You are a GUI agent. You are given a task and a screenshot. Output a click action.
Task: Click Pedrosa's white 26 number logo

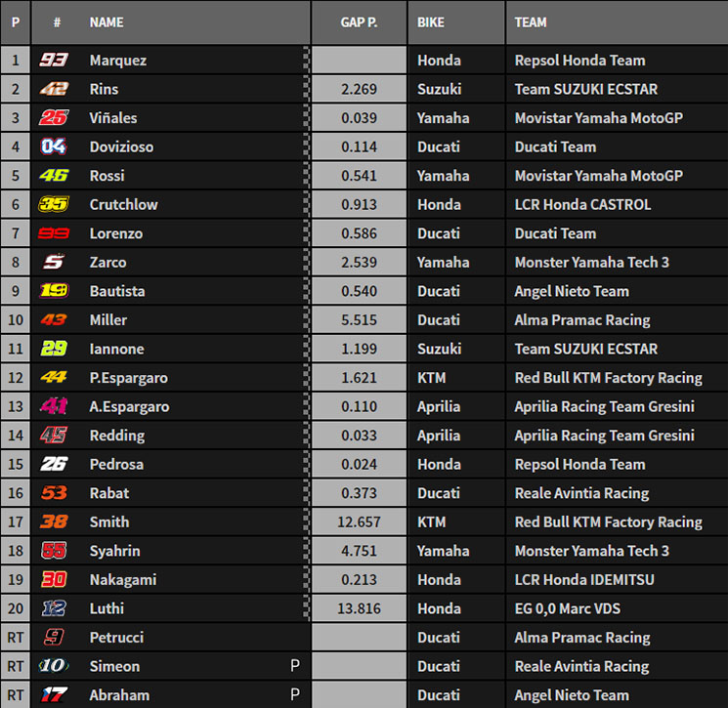click(x=54, y=464)
